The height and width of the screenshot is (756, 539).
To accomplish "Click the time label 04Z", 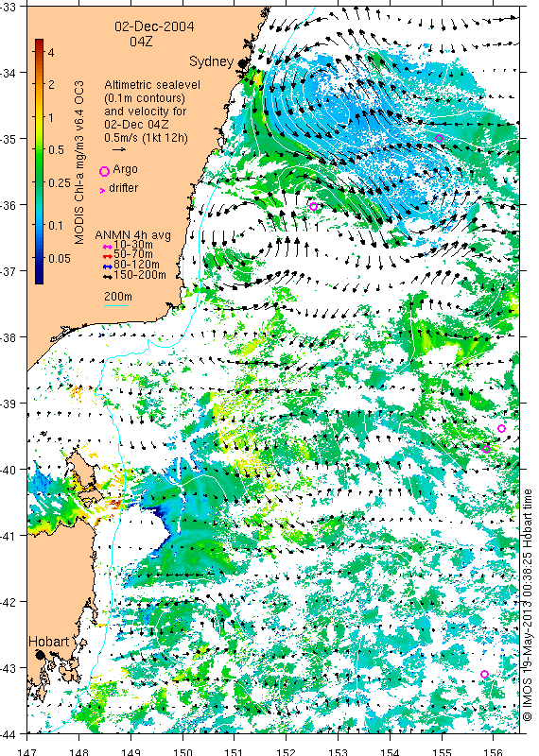I will [x=141, y=42].
